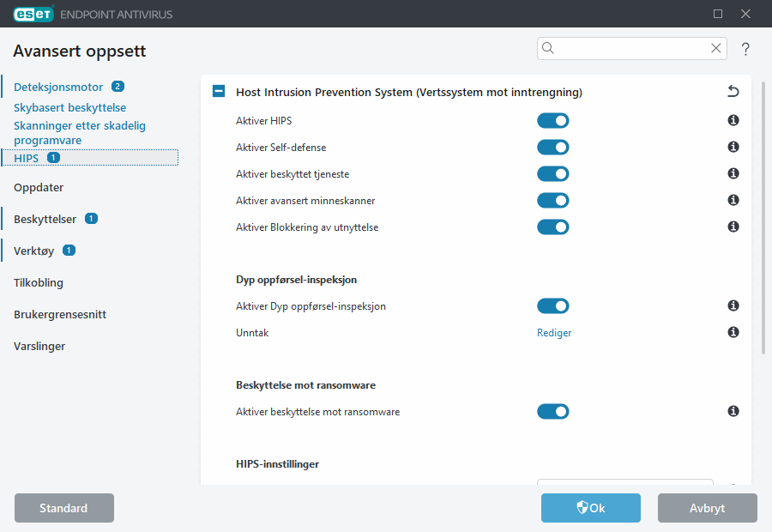Open Varslinger category

pos(39,347)
